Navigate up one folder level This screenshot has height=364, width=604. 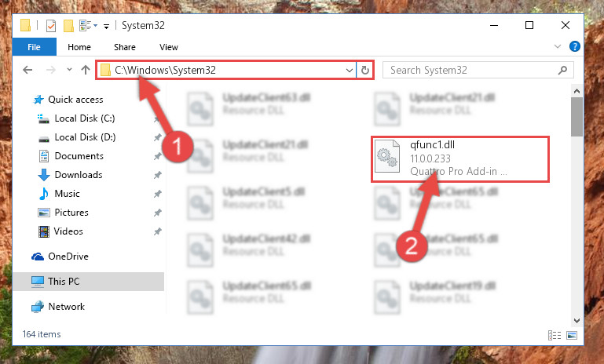[86, 70]
